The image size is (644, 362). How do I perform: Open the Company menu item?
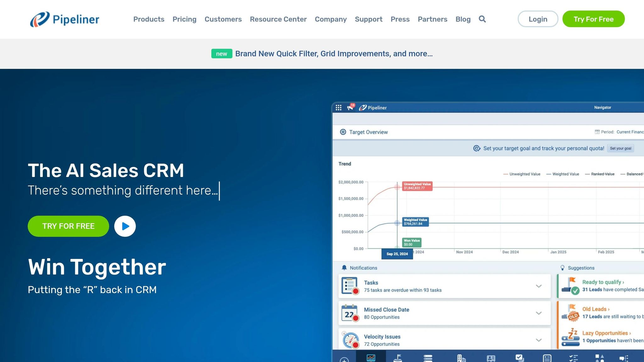(x=331, y=19)
